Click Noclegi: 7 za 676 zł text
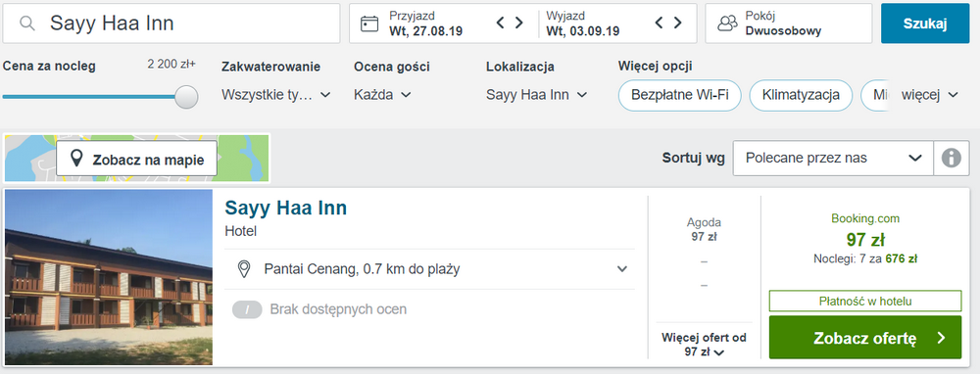Screen dimensions: 980x374 pos(865,258)
